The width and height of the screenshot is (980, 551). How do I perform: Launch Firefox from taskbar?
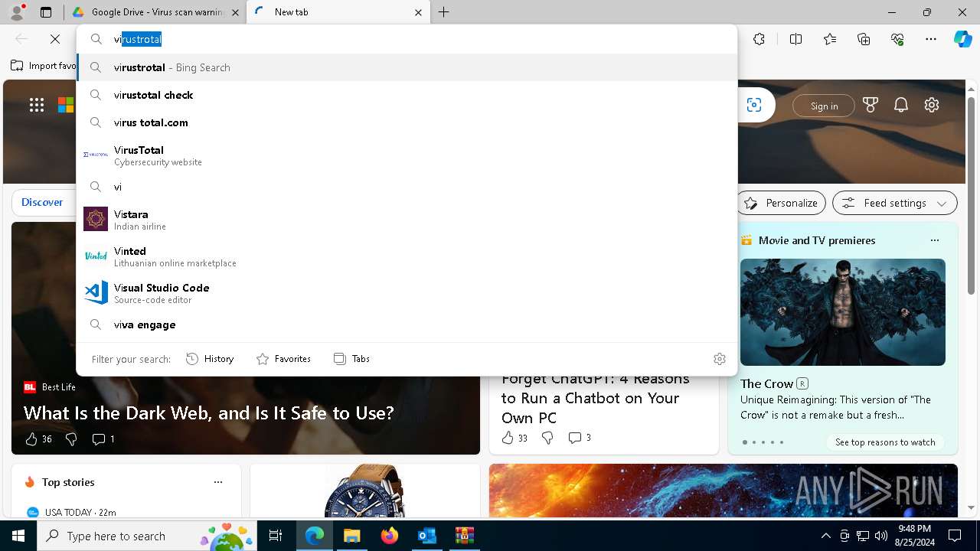389,536
